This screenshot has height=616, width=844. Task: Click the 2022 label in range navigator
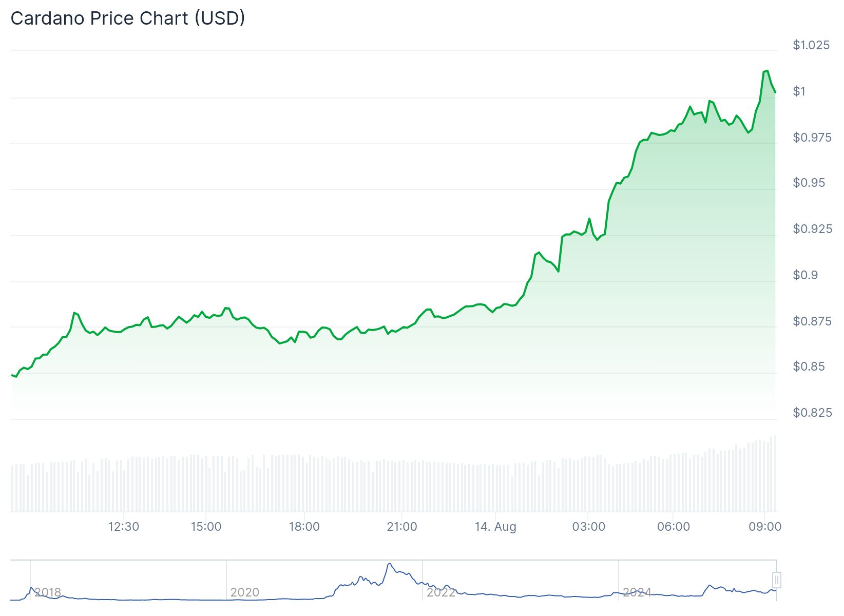[x=441, y=592]
